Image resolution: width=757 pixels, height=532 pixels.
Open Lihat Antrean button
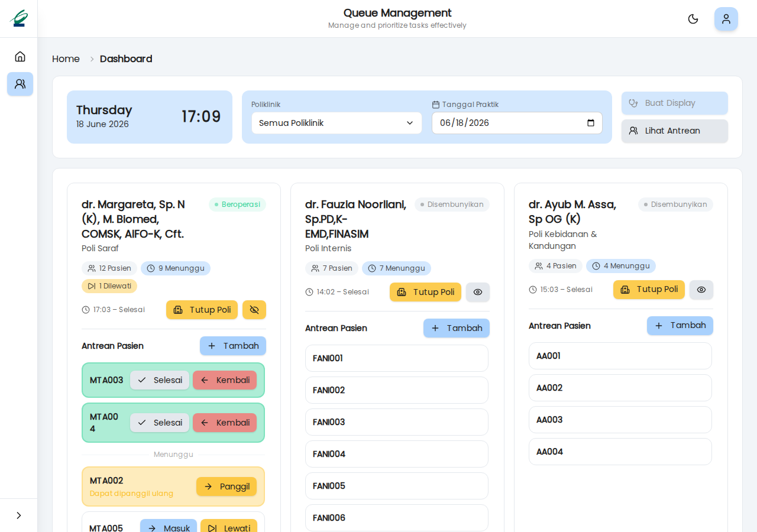point(675,131)
